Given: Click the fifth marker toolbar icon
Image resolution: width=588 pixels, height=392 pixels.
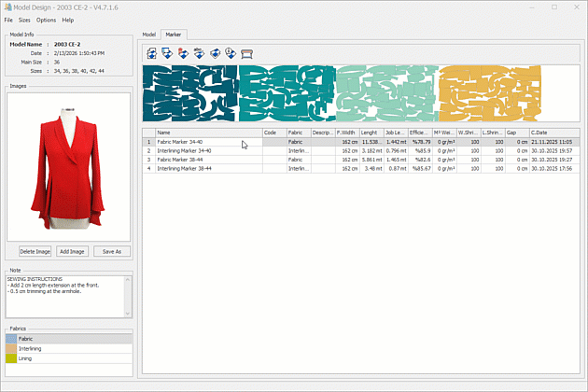Looking at the screenshot, I should point(216,52).
